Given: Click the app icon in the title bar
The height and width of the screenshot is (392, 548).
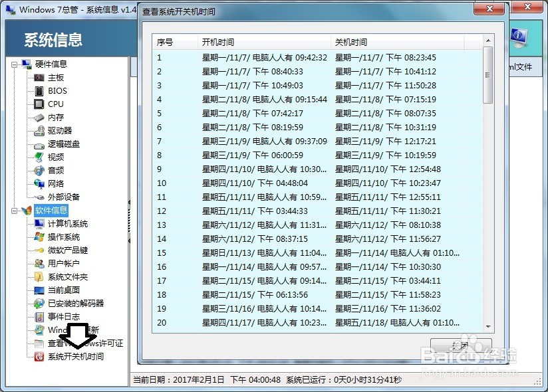Looking at the screenshot, I should [11, 9].
